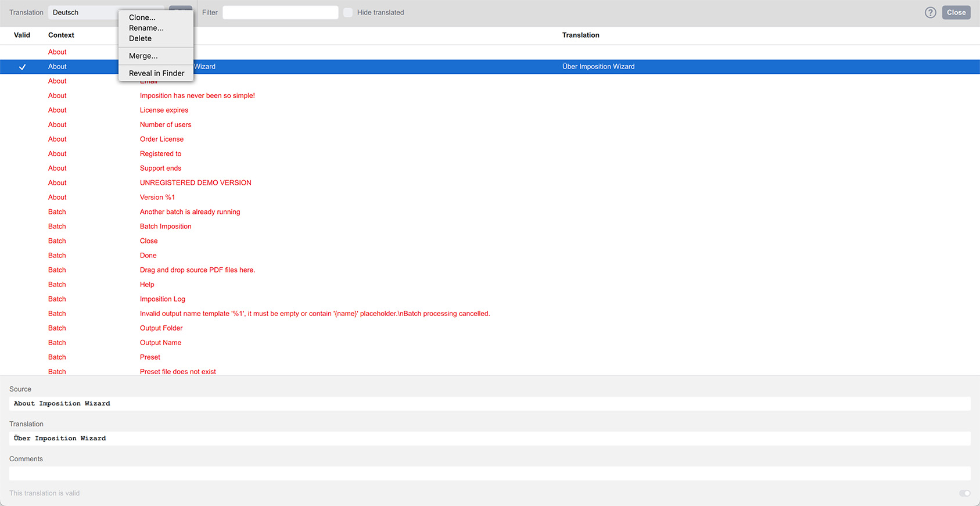Select the 'Batch Imposition' row
980x506 pixels.
(x=490, y=227)
